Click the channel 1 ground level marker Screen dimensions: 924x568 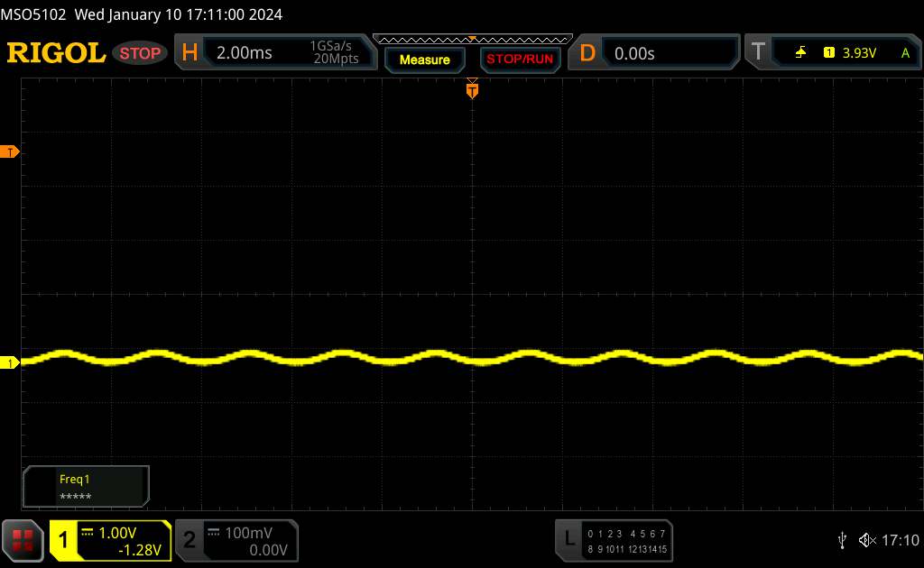click(11, 362)
